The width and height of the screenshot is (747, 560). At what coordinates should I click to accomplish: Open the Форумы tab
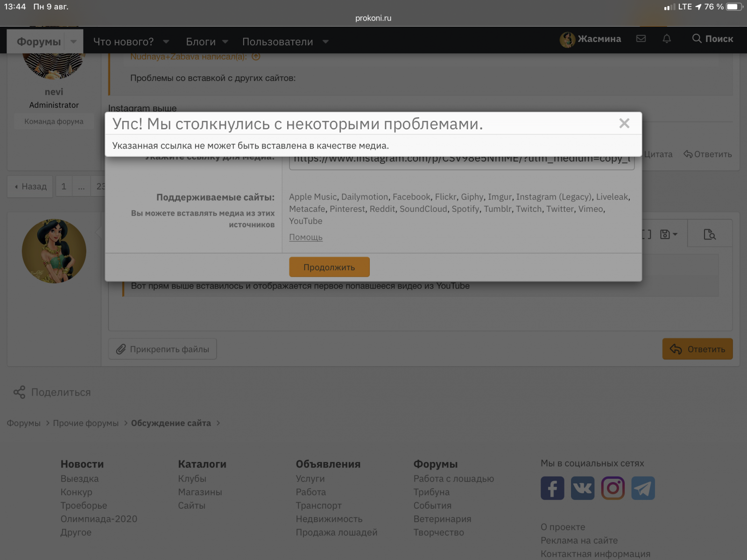pos(39,42)
